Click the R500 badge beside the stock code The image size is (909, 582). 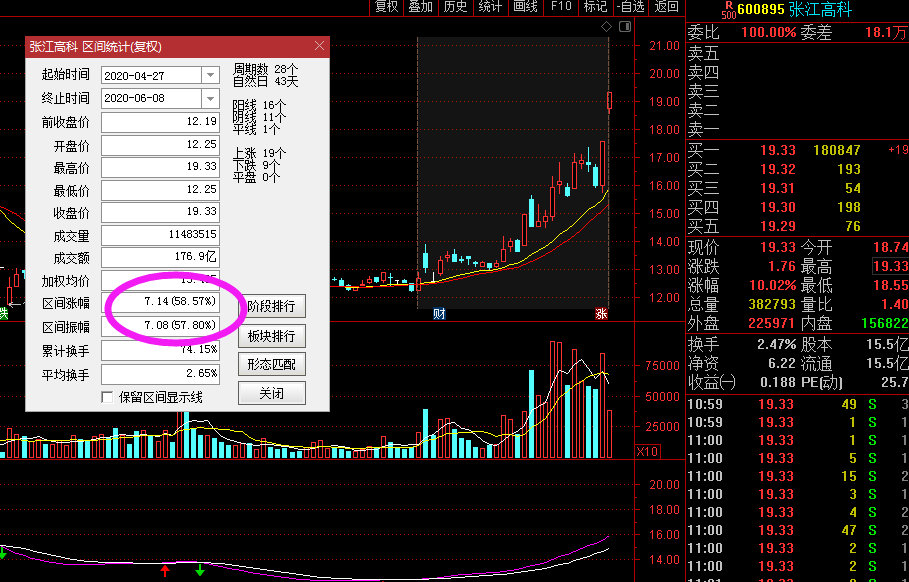coord(727,10)
